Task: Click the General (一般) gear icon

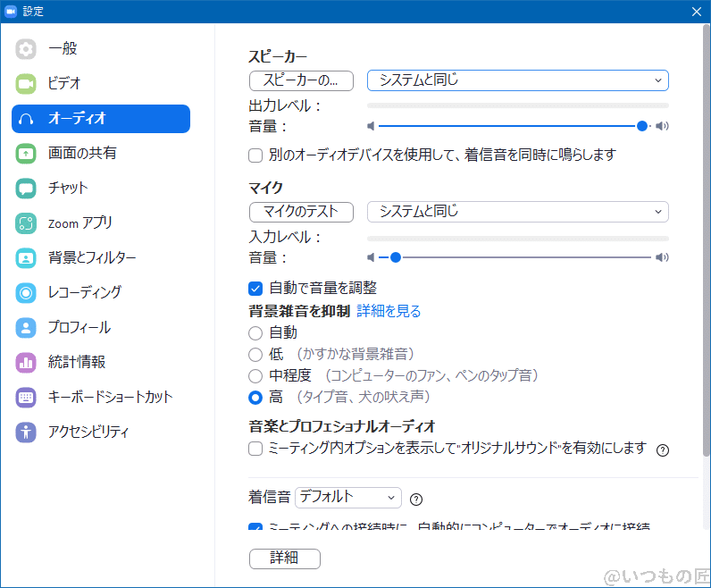Action: (26, 49)
